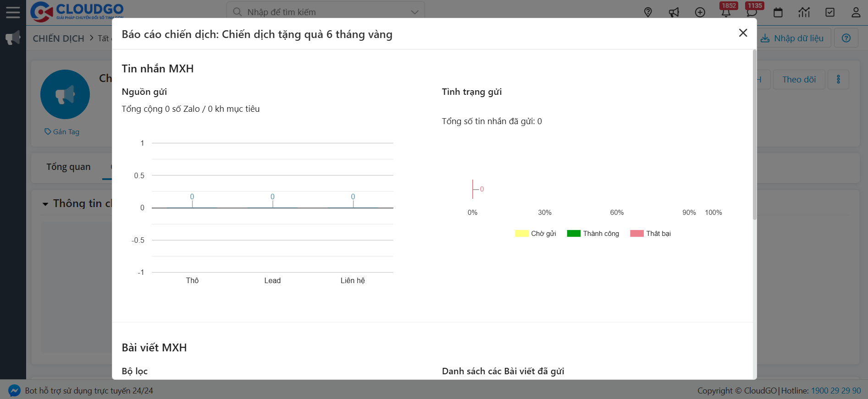Collapse the 'Thông tin' section
Screen dimensions: 868x399
[45, 204]
